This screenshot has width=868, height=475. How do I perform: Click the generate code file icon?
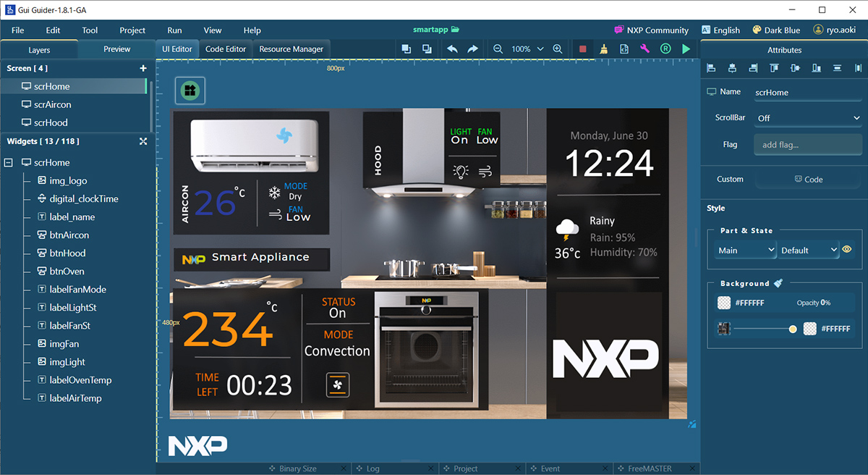coord(624,49)
